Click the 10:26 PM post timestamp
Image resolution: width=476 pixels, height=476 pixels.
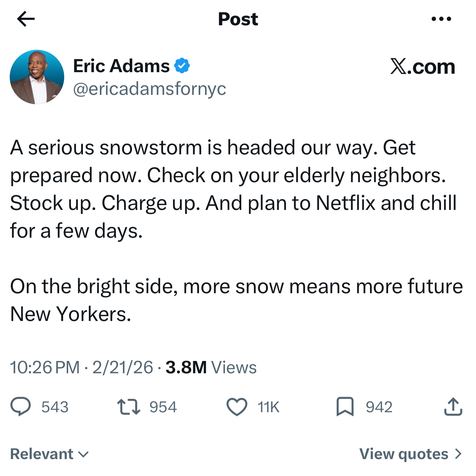point(45,367)
